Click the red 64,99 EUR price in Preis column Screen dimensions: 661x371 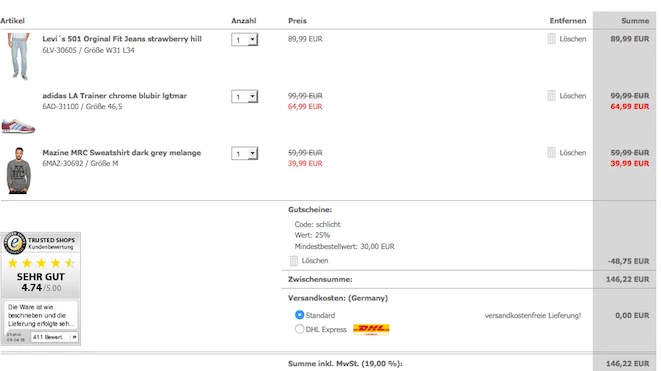pos(305,107)
